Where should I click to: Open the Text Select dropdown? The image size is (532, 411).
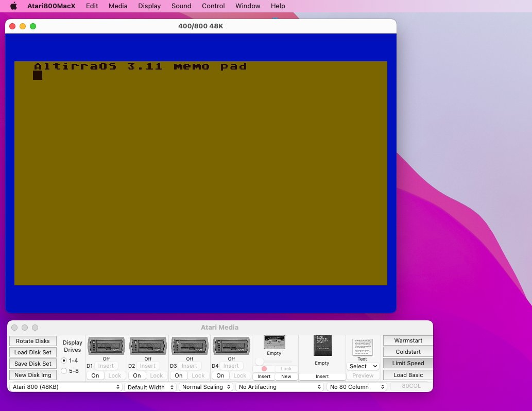[363, 366]
